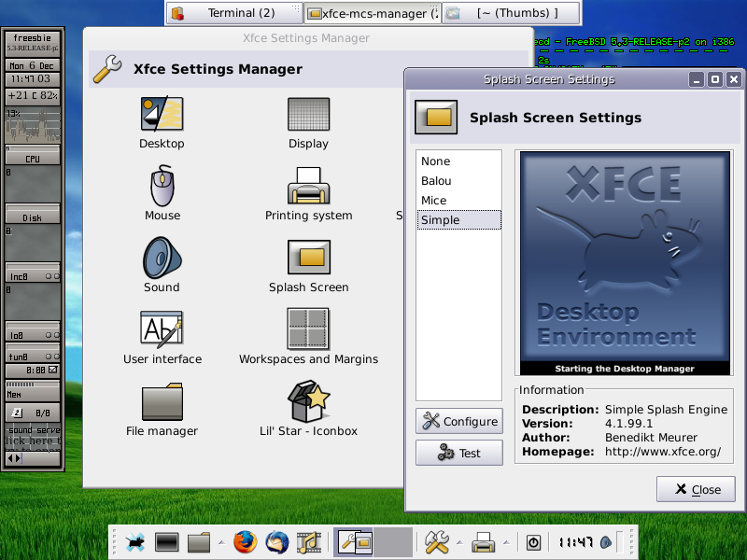
Task: Click the printer launcher in bottom panel
Action: (x=484, y=542)
